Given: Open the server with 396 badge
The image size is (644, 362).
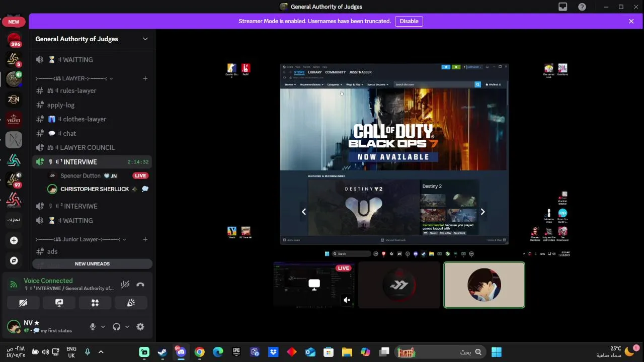Looking at the screenshot, I should point(14,40).
